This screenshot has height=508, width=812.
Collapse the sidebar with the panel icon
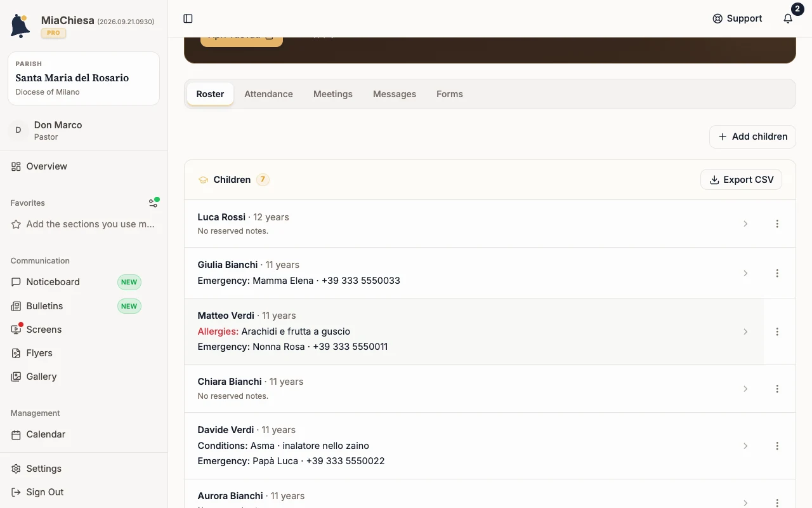tap(188, 18)
